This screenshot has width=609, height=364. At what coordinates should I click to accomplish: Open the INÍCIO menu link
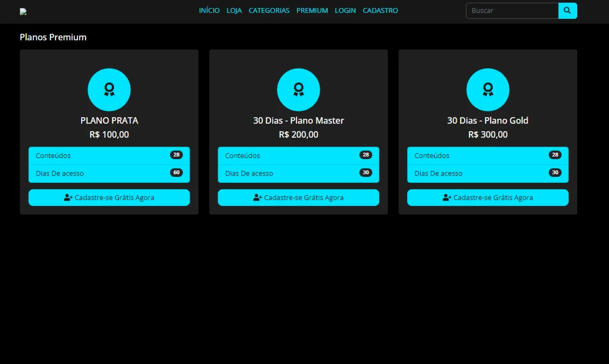[209, 11]
